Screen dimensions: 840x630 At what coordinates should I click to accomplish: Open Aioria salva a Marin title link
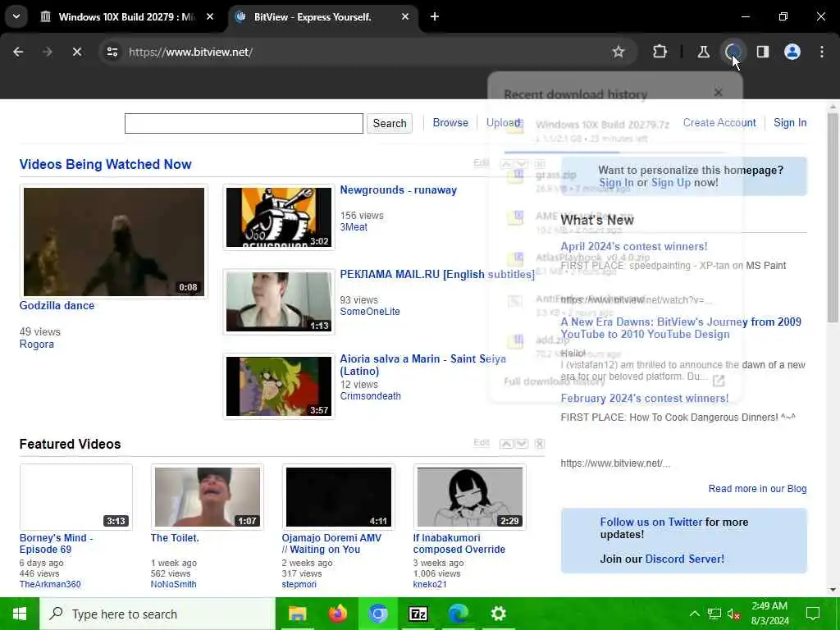click(422, 365)
